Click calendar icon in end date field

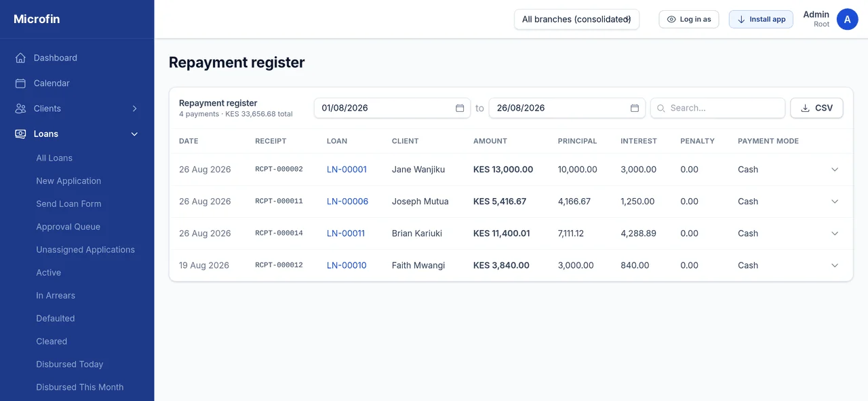[635, 108]
